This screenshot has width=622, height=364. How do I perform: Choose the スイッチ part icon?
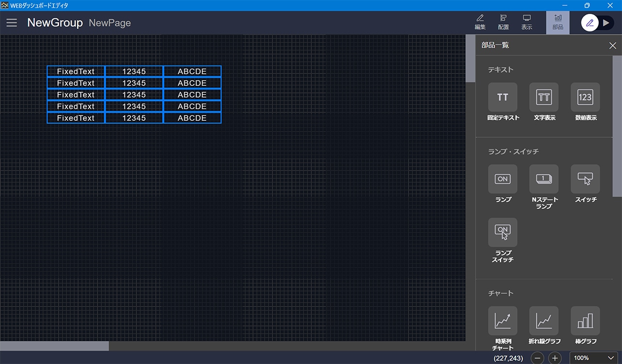tap(585, 179)
